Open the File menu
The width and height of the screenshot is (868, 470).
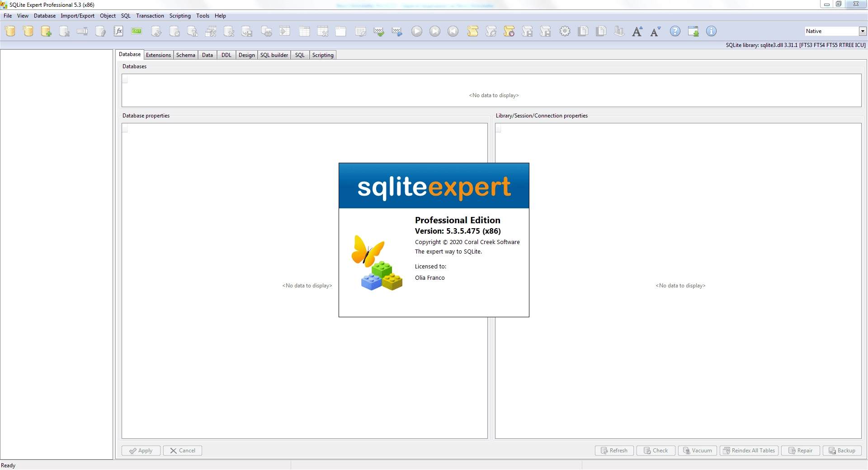[8, 16]
